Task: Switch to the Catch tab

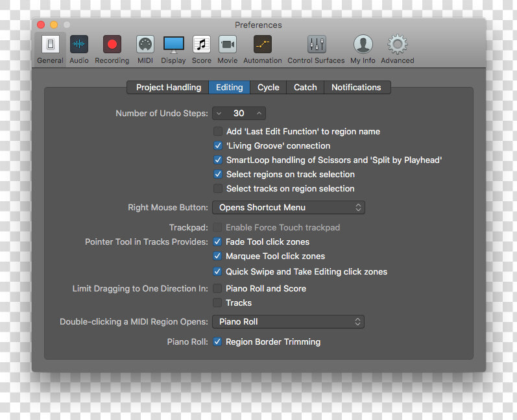Action: (x=305, y=88)
